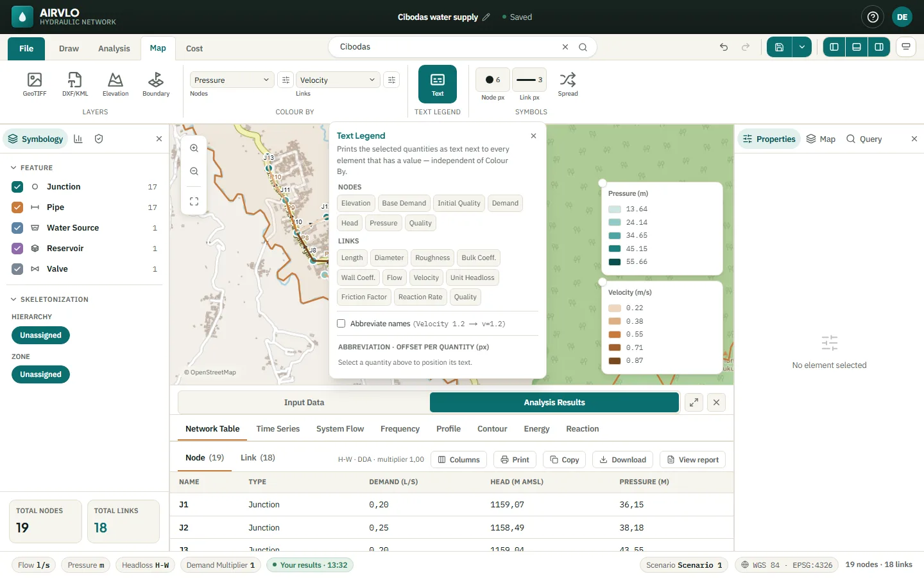
Task: Open the Nodes colour-by Pressure dropdown
Action: tap(232, 80)
